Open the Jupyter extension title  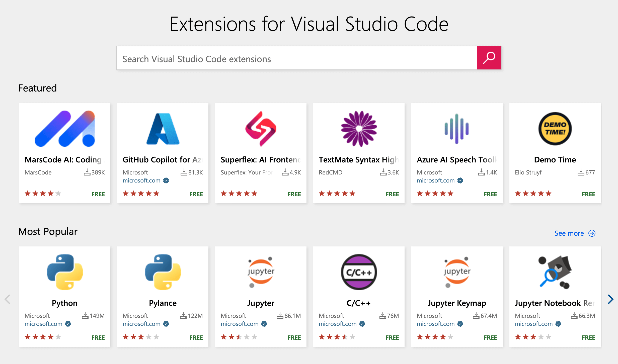261,303
